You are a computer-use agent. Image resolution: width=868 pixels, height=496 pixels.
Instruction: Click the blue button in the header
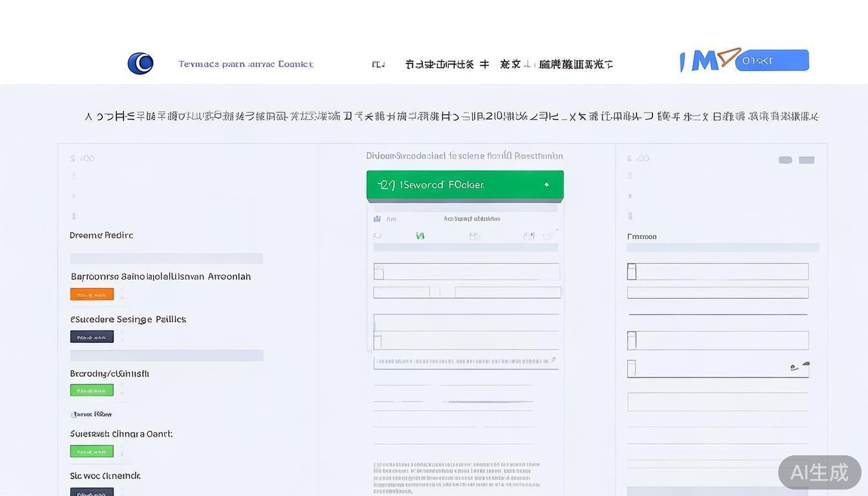(x=772, y=61)
